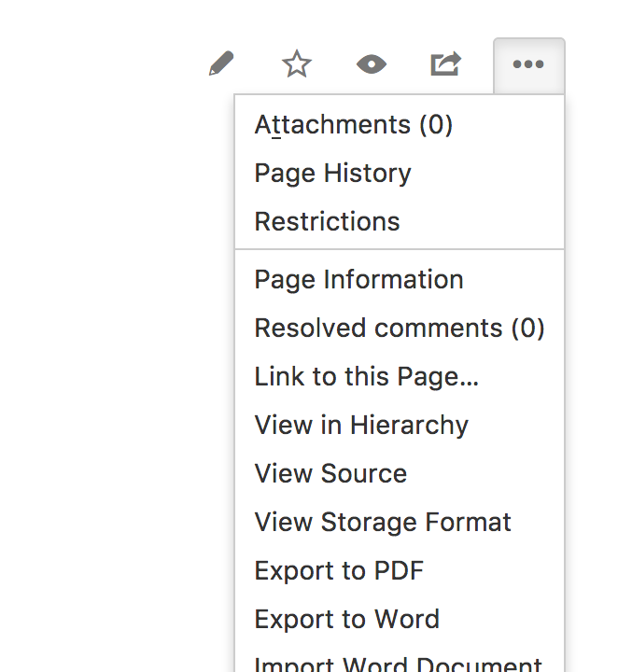618x672 pixels.
Task: Open View Storage Format
Action: coord(400,522)
